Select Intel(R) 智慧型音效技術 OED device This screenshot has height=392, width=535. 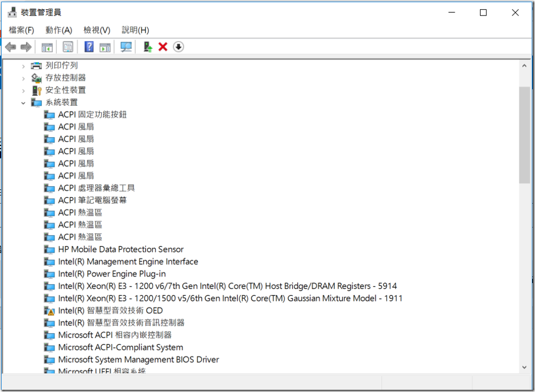pos(111,311)
